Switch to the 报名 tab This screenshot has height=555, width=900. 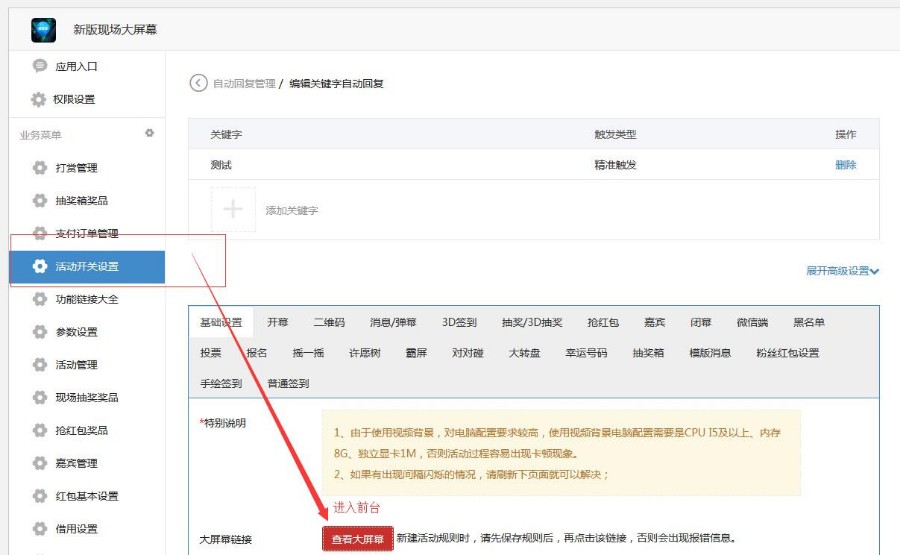257,353
